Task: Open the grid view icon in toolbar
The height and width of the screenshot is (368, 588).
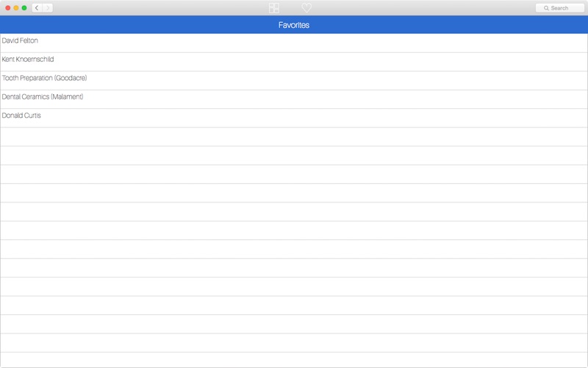Action: pyautogui.click(x=274, y=8)
